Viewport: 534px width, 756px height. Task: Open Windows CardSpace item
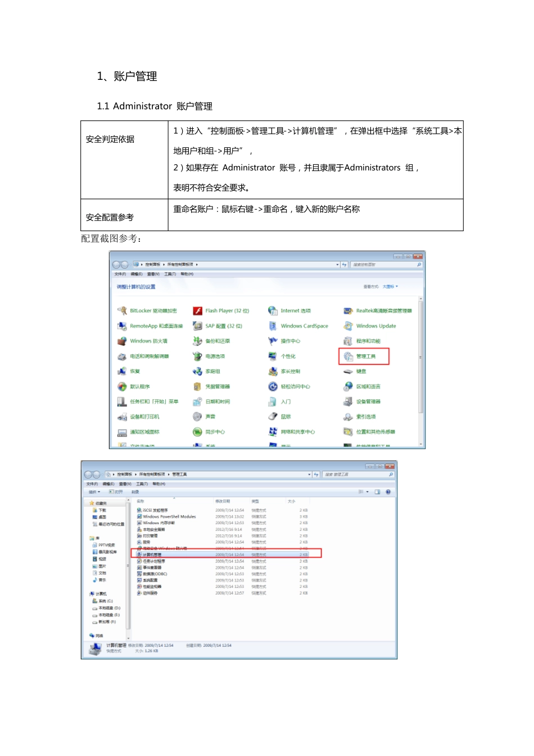pos(298,326)
